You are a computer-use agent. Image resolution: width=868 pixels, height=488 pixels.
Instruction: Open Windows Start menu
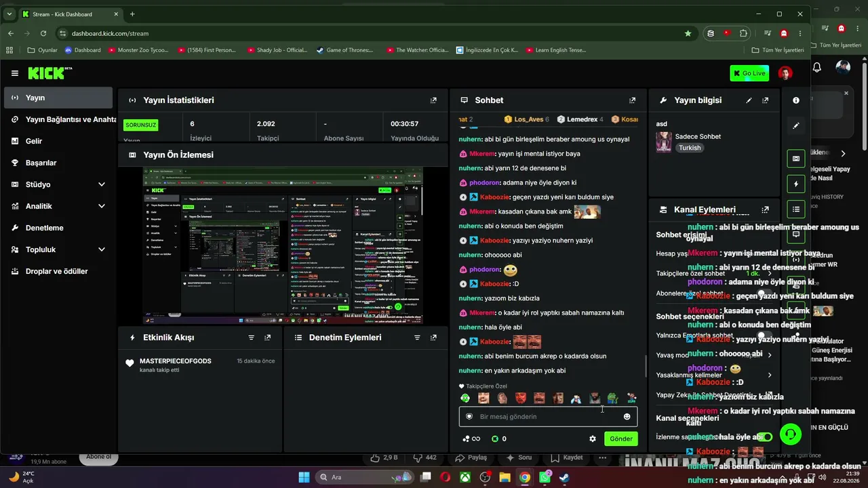tap(304, 477)
